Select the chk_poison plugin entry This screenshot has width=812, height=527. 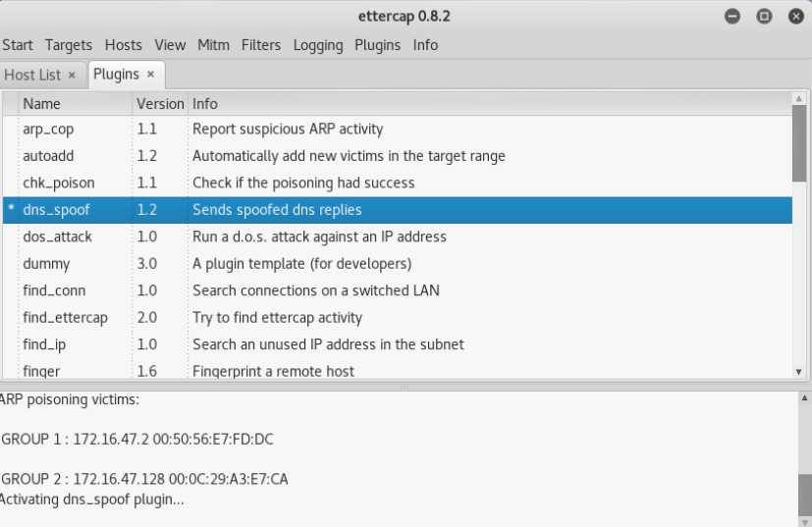pyautogui.click(x=58, y=183)
